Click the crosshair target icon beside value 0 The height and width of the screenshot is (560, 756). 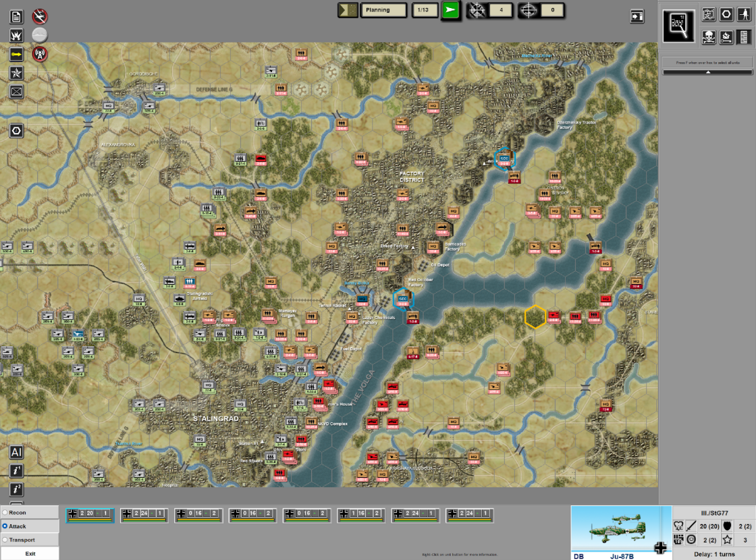point(529,10)
